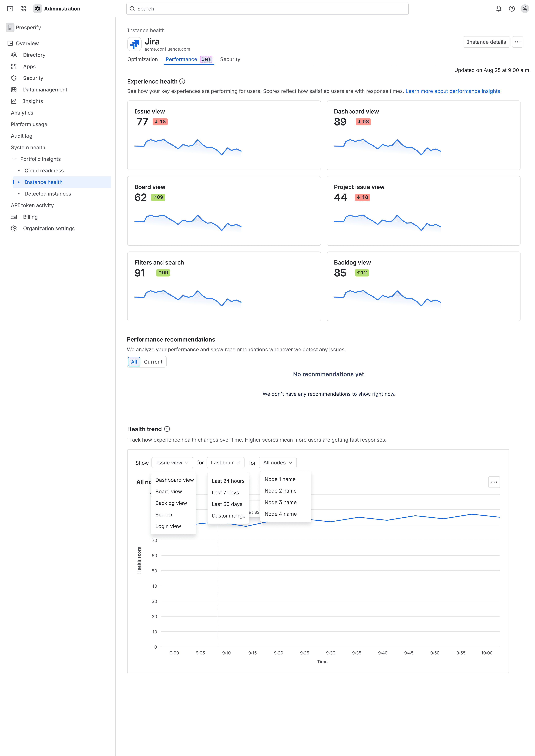Click the Organization settings gear icon
Image resolution: width=535 pixels, height=756 pixels.
14,229
